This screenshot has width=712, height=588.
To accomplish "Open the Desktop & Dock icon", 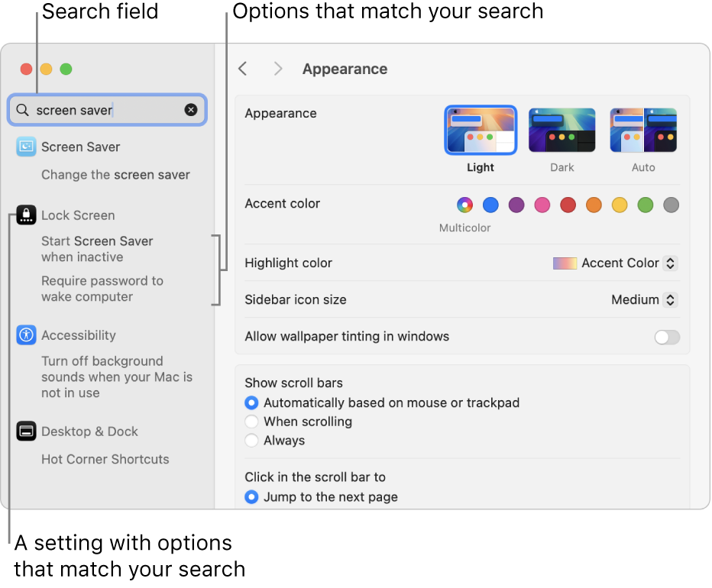I will coord(27,431).
